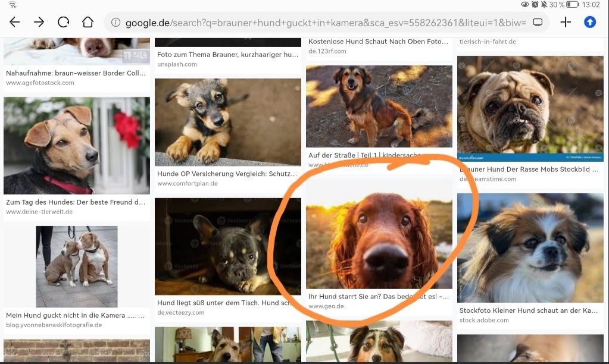The image size is (609, 364).
Task: Open a new tab with plus icon
Action: tap(566, 23)
